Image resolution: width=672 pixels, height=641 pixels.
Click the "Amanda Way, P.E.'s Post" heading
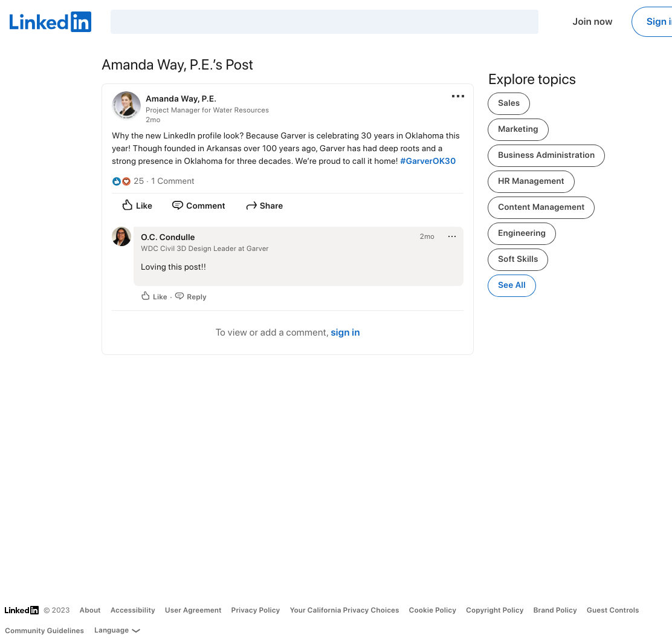(177, 65)
